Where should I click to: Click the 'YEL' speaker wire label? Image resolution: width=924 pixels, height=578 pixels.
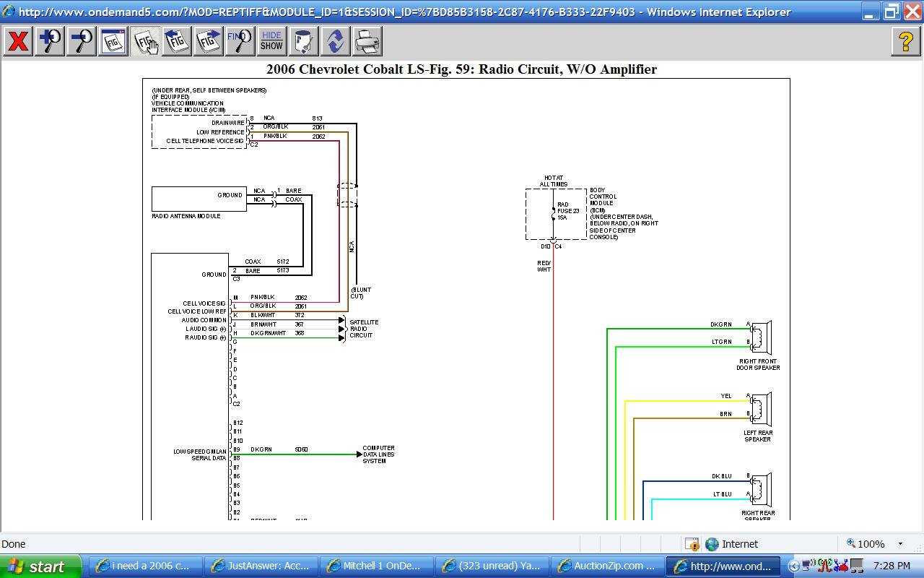pyautogui.click(x=726, y=396)
